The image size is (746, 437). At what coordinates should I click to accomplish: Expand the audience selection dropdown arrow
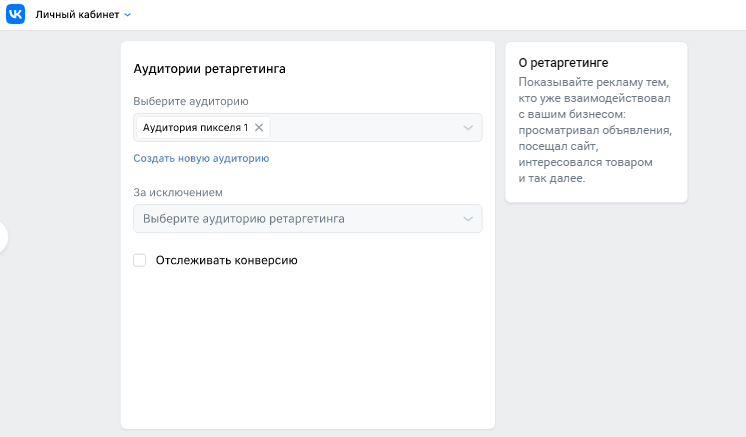tap(467, 127)
